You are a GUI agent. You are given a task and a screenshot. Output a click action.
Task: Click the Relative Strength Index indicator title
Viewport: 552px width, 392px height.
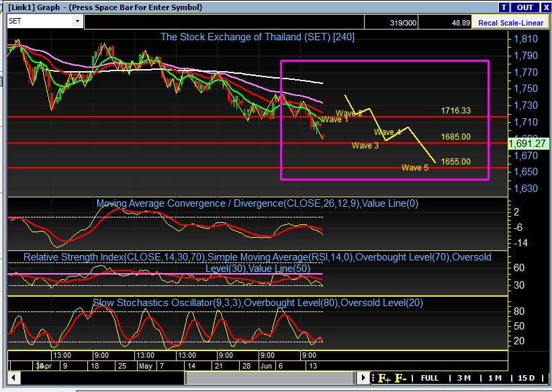(257, 262)
